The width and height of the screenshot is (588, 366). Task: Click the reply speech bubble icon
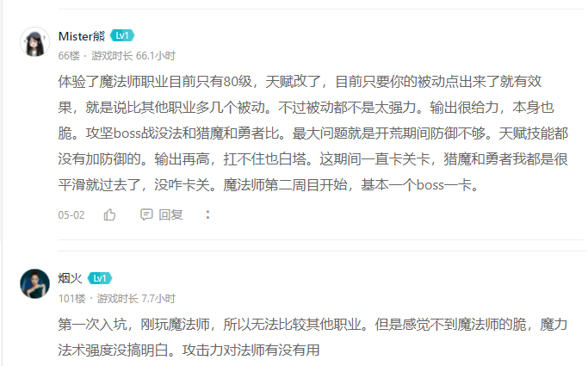point(146,214)
